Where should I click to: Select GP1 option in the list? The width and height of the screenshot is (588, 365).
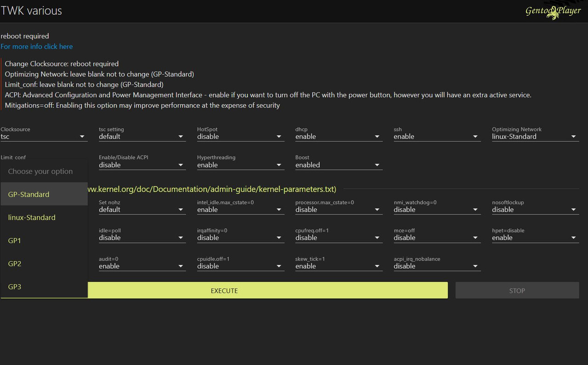click(44, 240)
